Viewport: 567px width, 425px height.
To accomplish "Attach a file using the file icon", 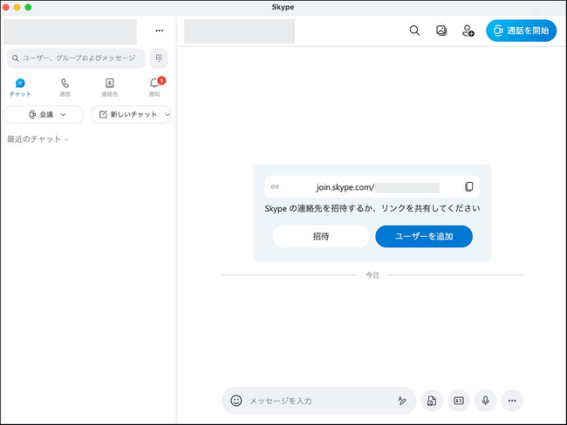I will coord(432,401).
